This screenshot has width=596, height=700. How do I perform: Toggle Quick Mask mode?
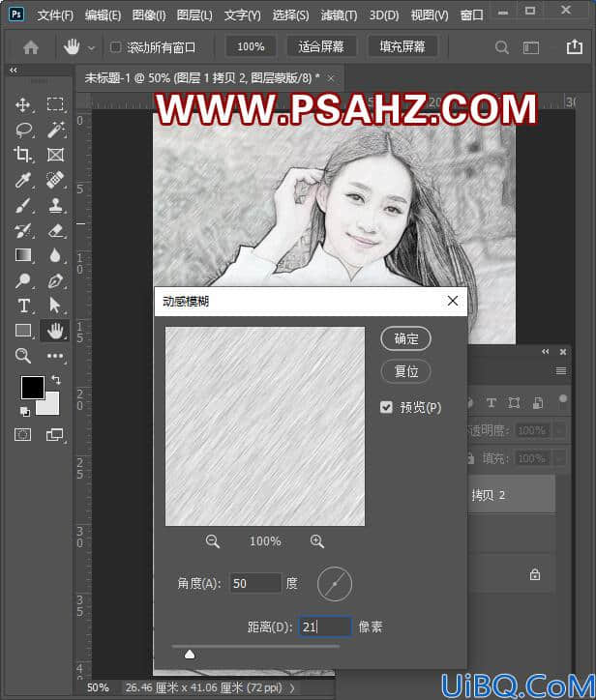23,434
